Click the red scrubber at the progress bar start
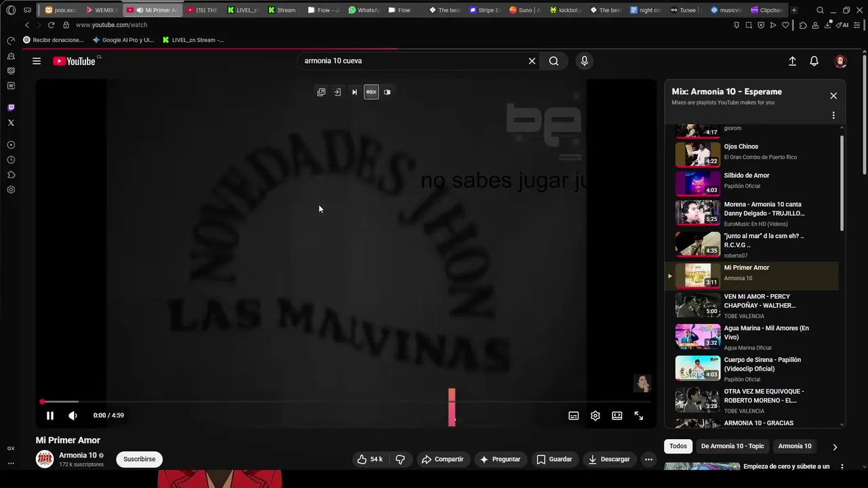 click(x=42, y=402)
